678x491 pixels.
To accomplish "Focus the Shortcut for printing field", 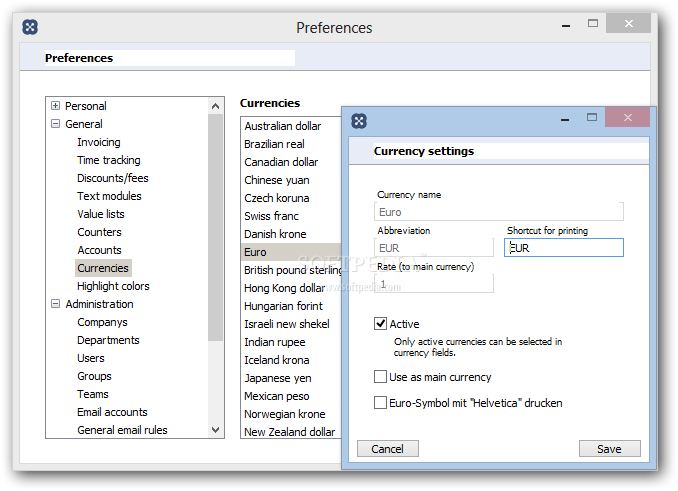I will point(564,248).
